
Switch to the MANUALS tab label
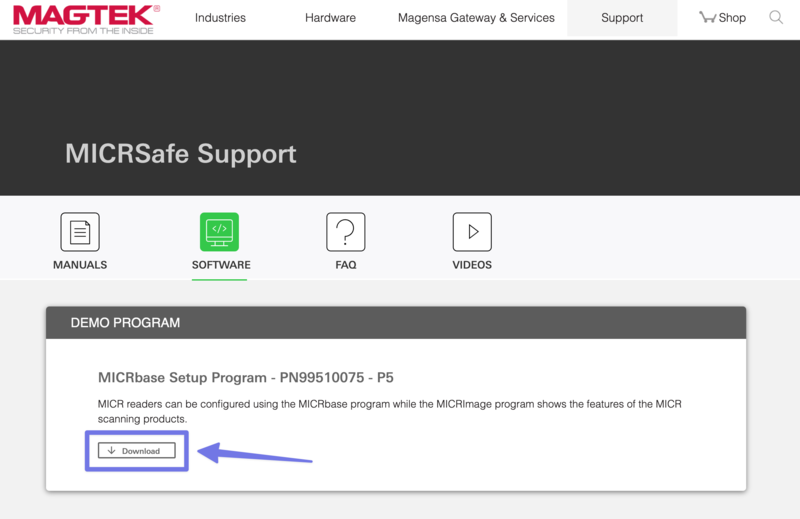(x=80, y=265)
